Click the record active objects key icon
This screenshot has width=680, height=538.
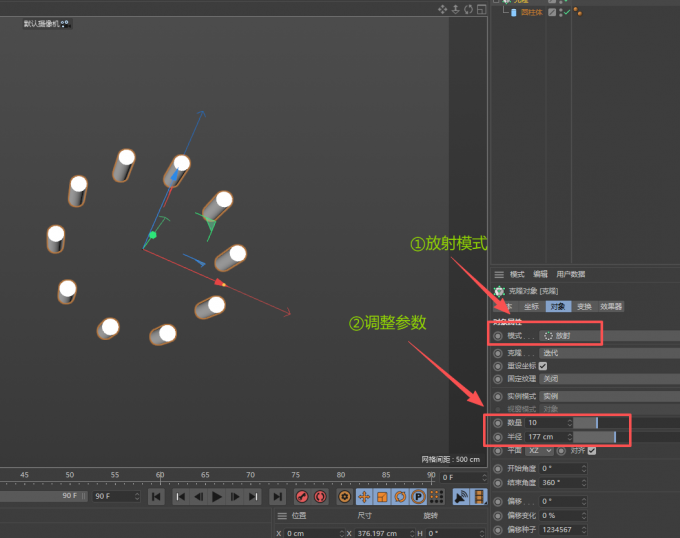click(302, 497)
